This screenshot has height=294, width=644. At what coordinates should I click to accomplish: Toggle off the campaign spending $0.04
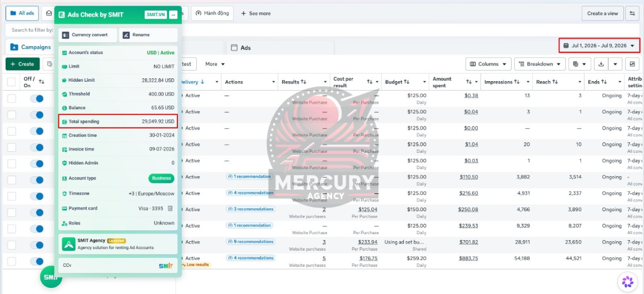pos(37,115)
